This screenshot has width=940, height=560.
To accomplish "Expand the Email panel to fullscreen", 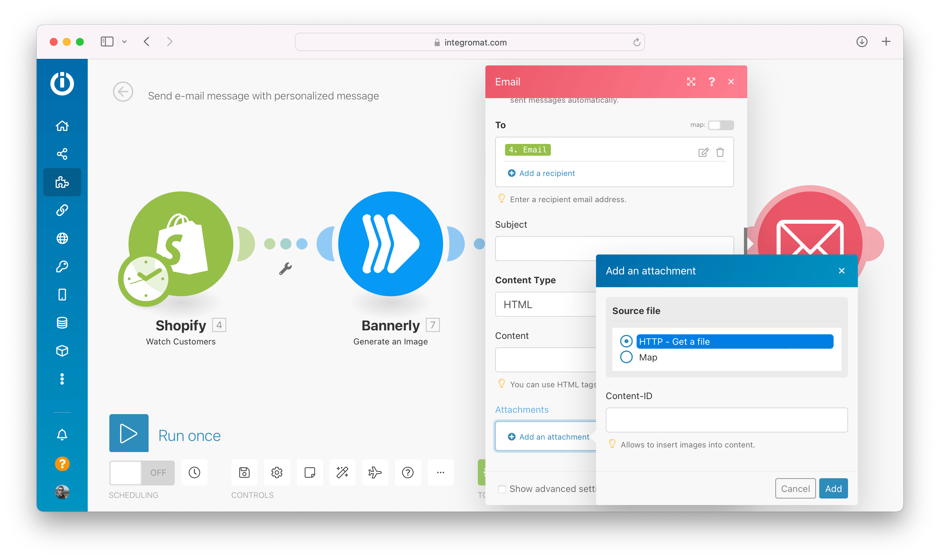I will pyautogui.click(x=691, y=81).
